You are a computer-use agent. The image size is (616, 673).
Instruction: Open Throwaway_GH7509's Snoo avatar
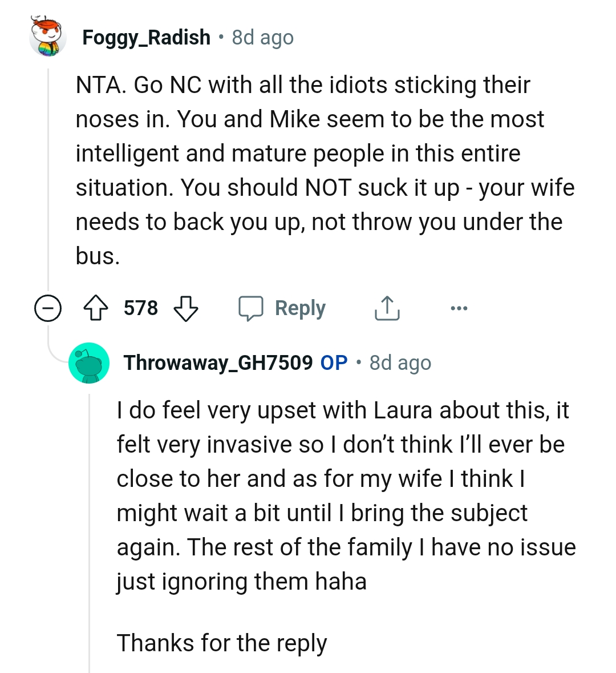point(89,362)
